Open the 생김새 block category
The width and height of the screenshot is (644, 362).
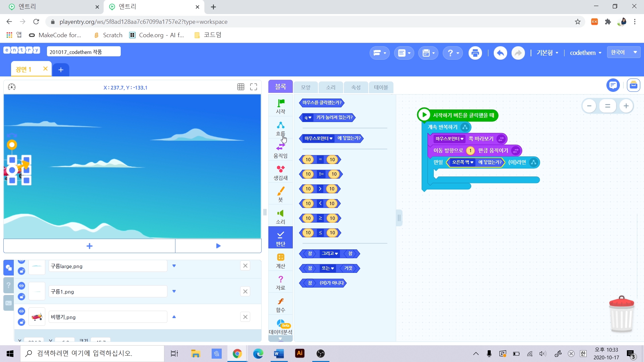coord(280,172)
